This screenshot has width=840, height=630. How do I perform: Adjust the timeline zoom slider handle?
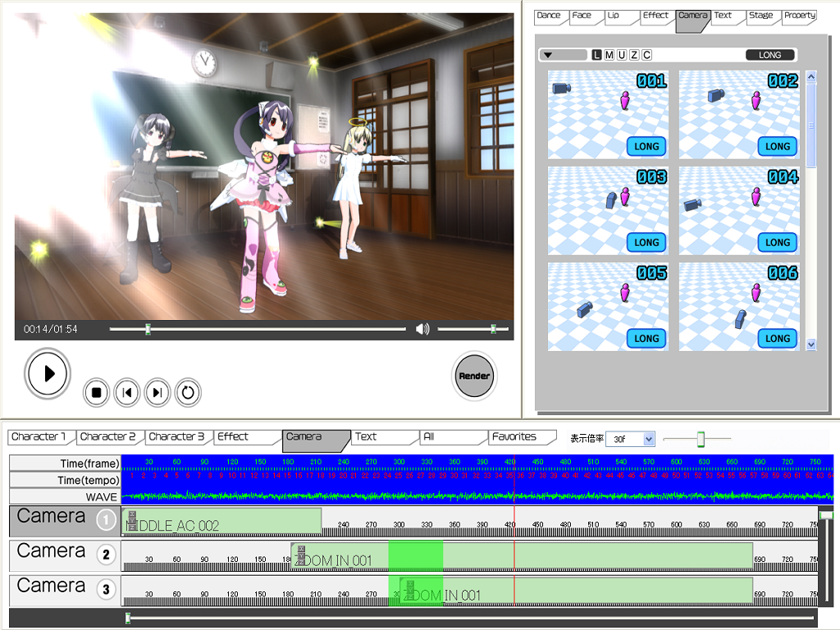(x=701, y=440)
